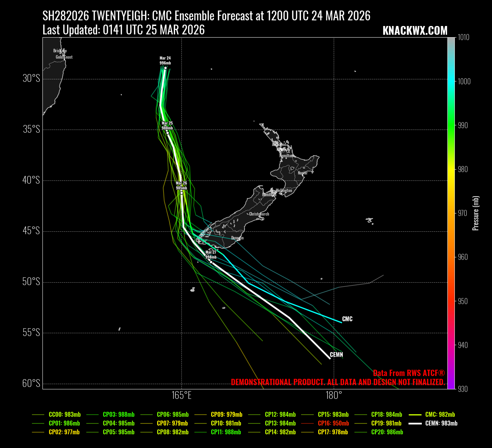Click the CEMN mean track end label
Image resolution: width=492 pixels, height=448 pixels.
click(x=336, y=355)
